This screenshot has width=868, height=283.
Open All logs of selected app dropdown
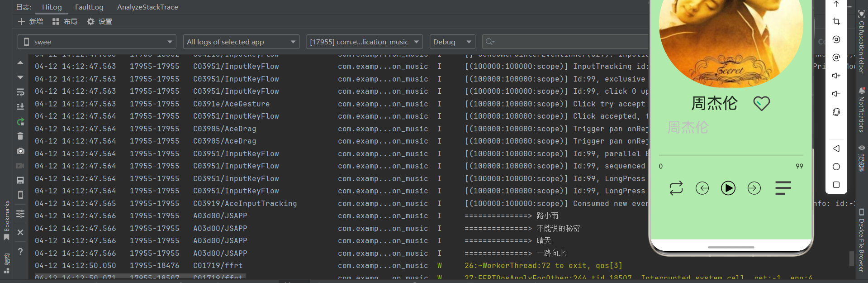coord(242,42)
